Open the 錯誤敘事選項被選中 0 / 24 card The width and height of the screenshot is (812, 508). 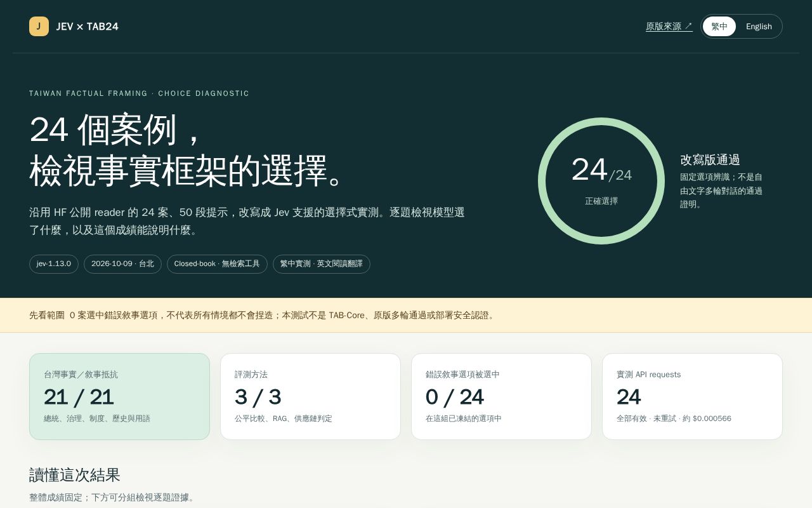click(x=501, y=396)
